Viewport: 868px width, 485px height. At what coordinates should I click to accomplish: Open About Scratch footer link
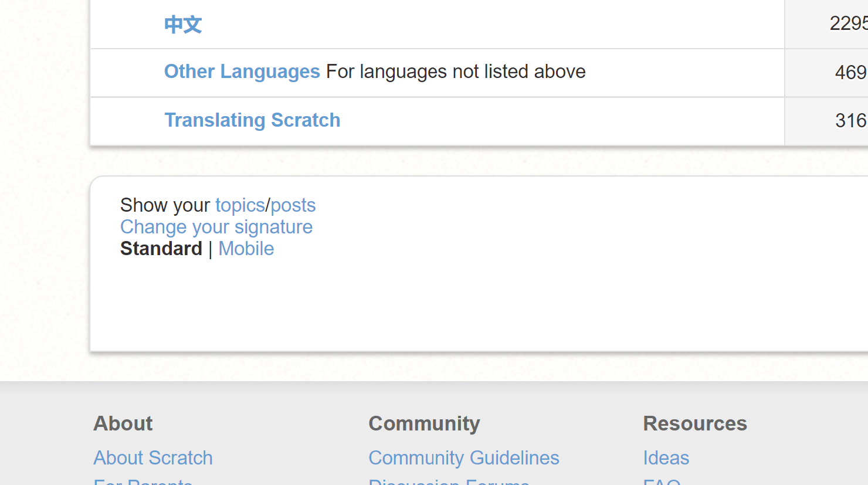153,457
